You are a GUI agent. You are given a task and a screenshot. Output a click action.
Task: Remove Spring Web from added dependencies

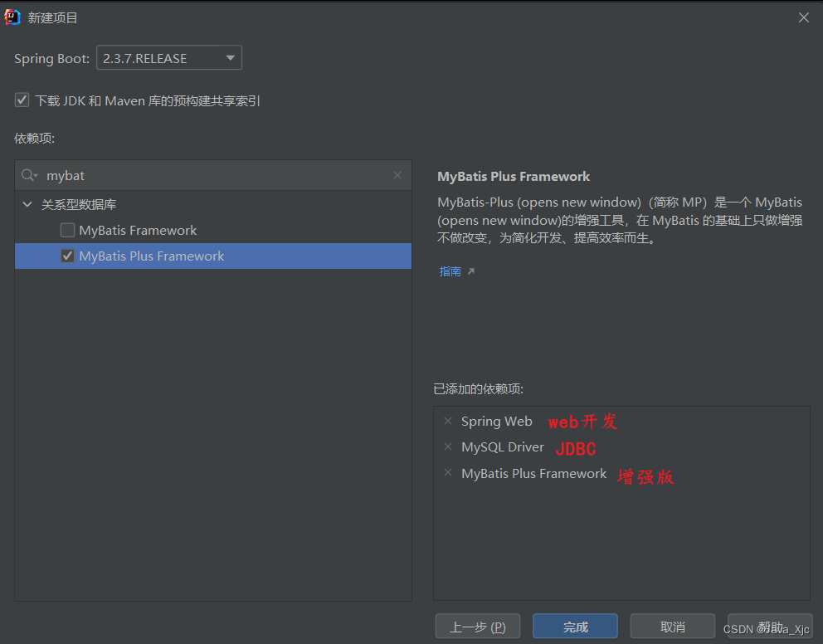tap(448, 421)
